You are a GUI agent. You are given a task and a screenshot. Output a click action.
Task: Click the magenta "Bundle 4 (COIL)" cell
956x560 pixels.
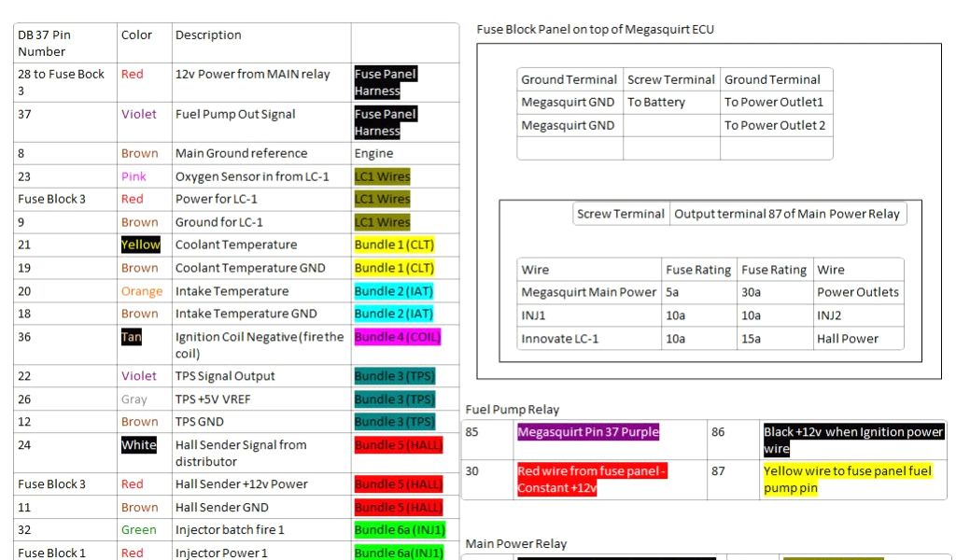pos(397,337)
